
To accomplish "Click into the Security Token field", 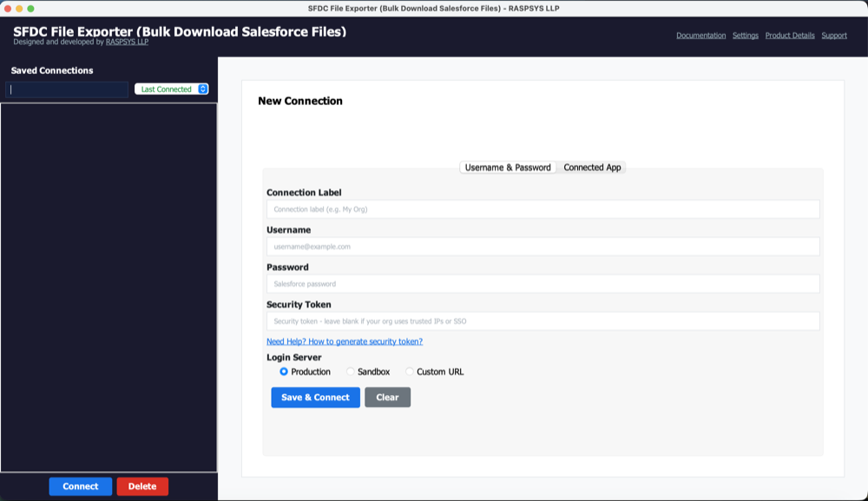I will 543,321.
